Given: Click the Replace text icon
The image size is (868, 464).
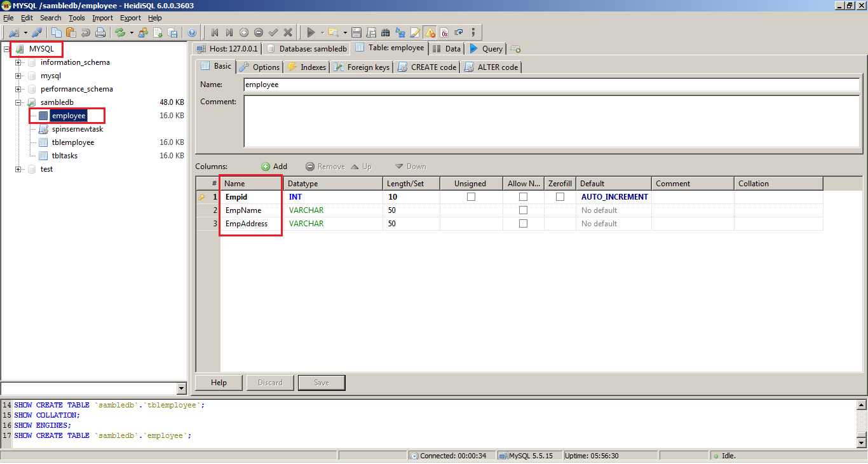Looking at the screenshot, I should (x=400, y=32).
